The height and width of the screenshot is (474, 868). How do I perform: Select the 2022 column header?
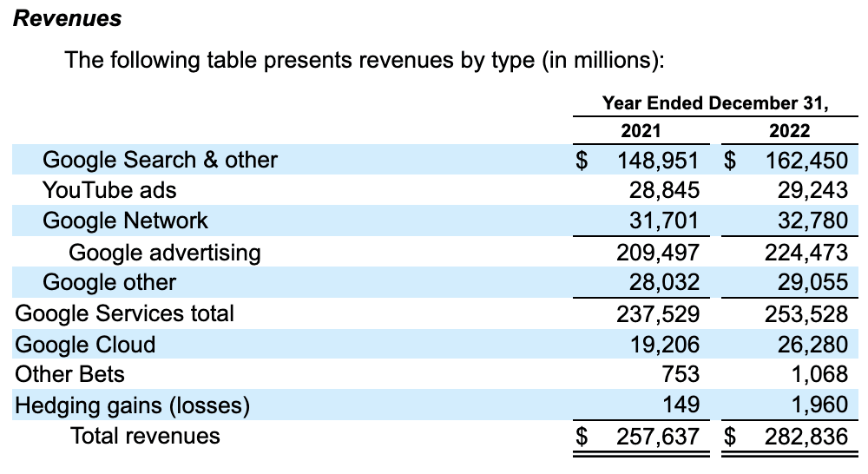pyautogui.click(x=789, y=131)
